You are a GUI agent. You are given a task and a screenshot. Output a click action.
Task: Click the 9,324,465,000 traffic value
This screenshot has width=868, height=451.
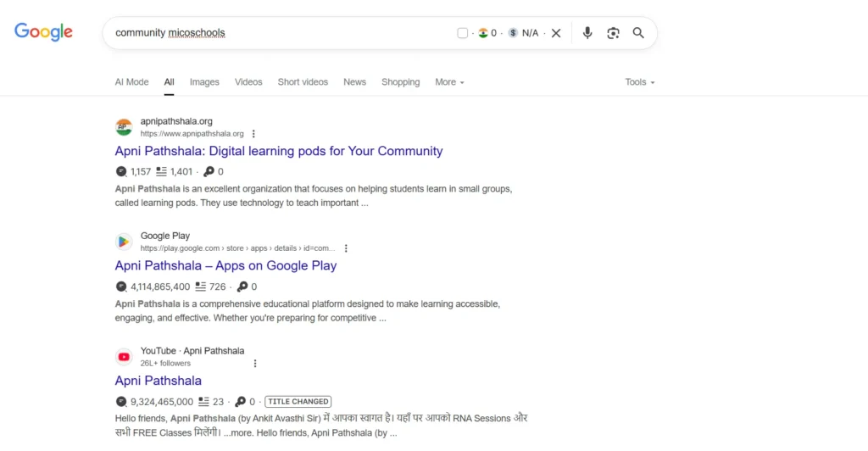point(162,402)
